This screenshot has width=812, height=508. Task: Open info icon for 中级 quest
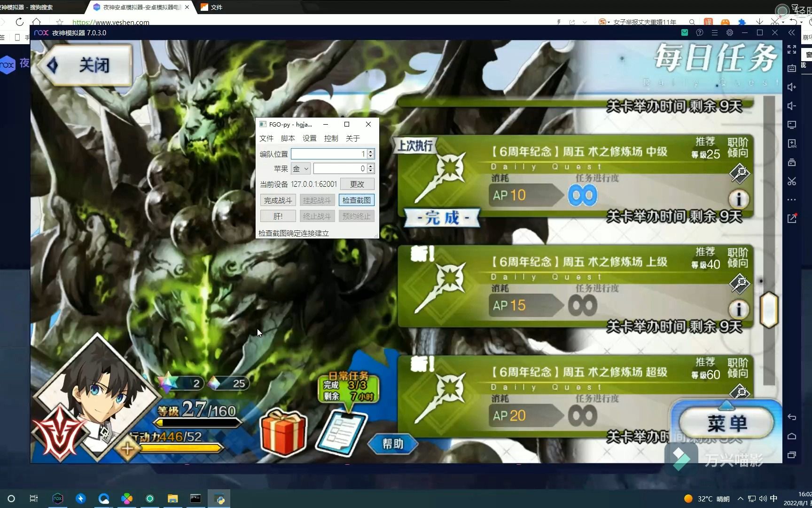(739, 199)
